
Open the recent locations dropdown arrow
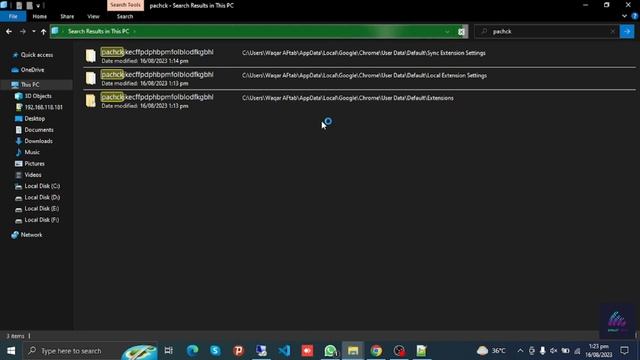pos(33,31)
